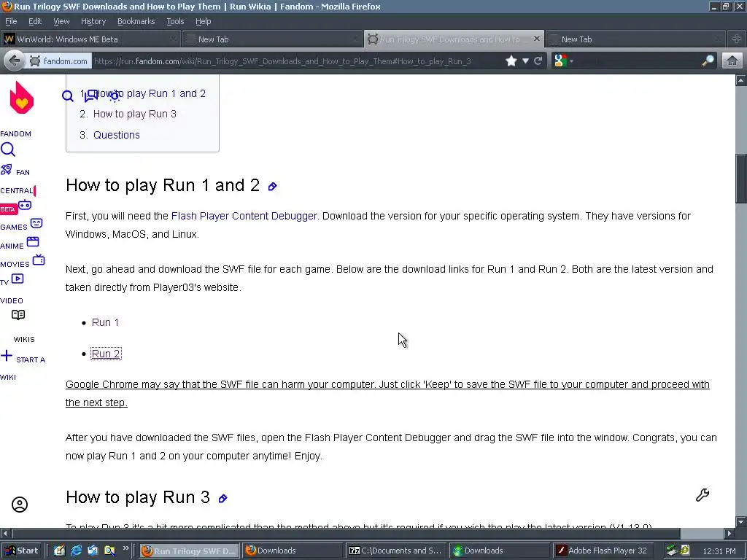Switch to green-arrow Downloads taskbar window
The width and height of the screenshot is (747, 560).
[498, 551]
